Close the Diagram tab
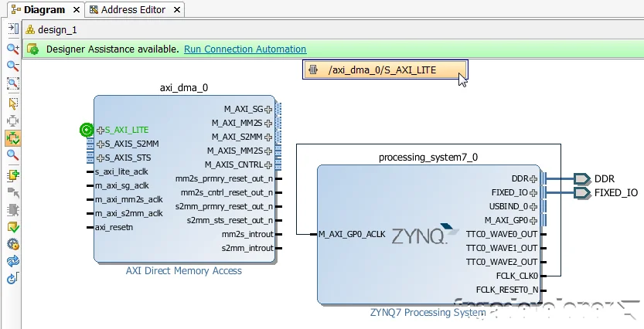The image size is (644, 329). click(x=77, y=10)
